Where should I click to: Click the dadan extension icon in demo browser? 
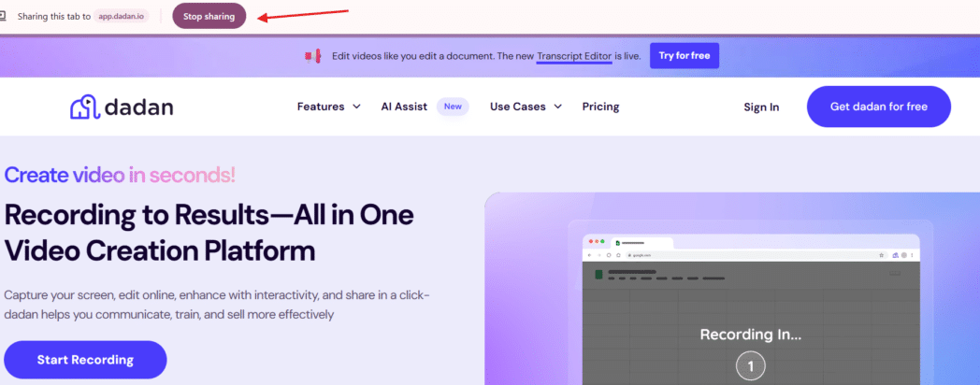tap(895, 254)
